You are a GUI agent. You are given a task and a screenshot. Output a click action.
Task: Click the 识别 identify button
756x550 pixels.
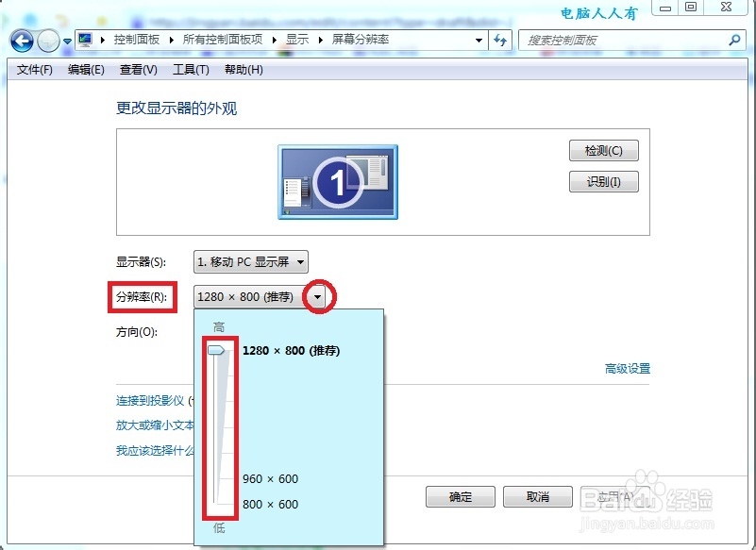603,181
